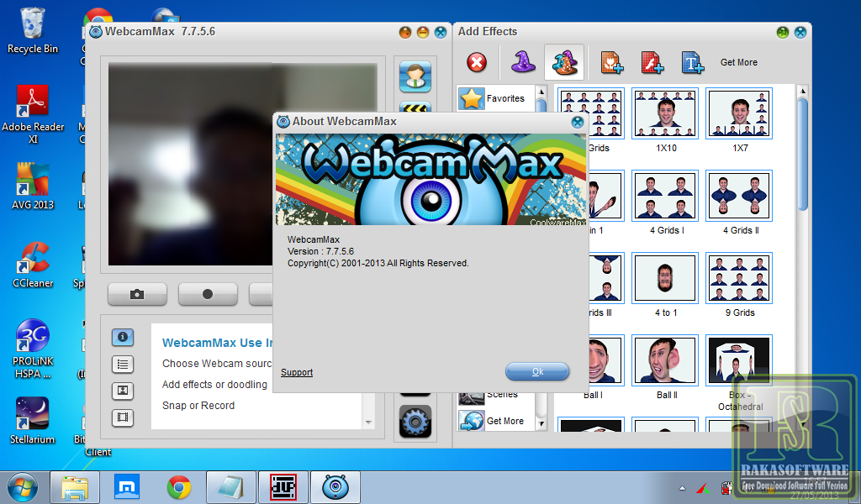Select Scenes category in list
The image size is (861, 504).
coord(496,396)
